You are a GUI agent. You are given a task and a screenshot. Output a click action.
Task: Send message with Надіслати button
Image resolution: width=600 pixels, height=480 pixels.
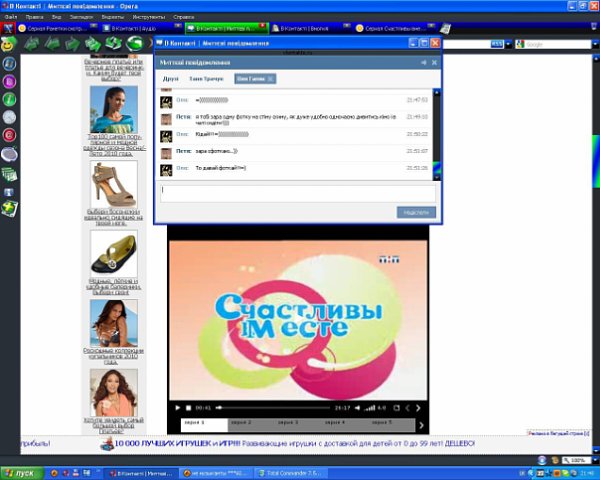[415, 212]
